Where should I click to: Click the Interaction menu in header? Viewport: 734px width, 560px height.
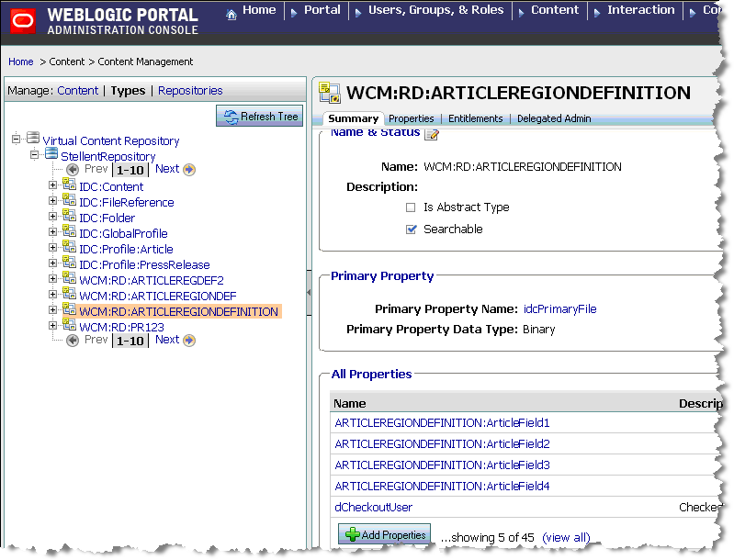(x=641, y=10)
